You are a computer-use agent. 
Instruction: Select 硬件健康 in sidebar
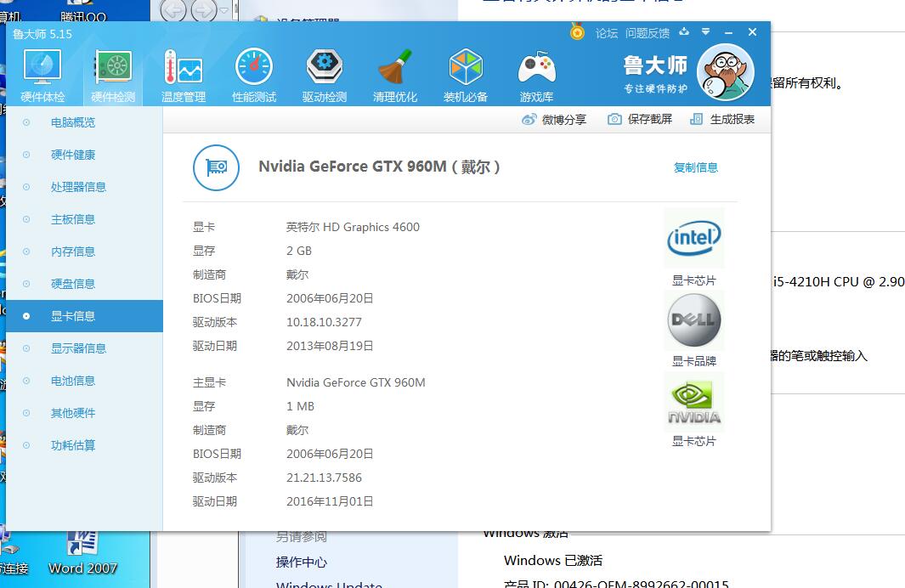point(84,155)
